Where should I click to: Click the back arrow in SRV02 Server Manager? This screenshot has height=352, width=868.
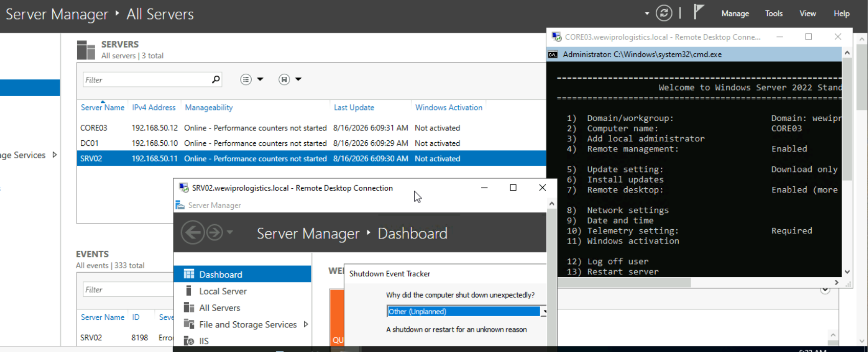click(193, 233)
